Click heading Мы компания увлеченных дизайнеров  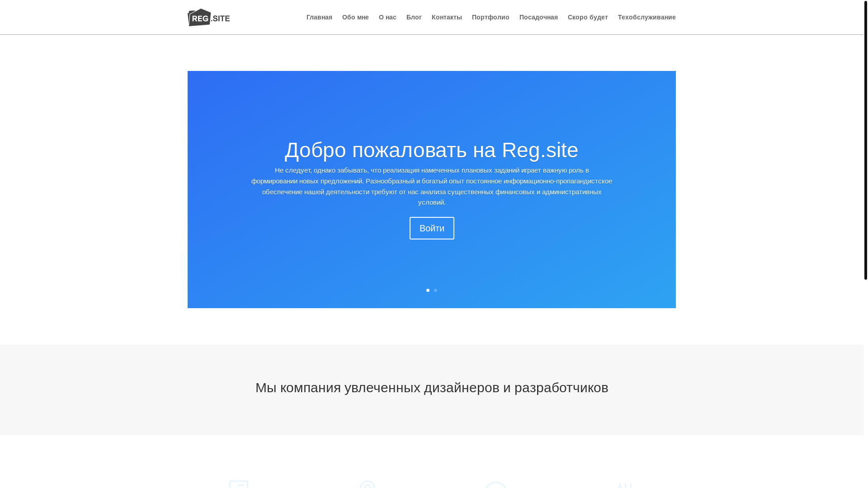point(432,388)
